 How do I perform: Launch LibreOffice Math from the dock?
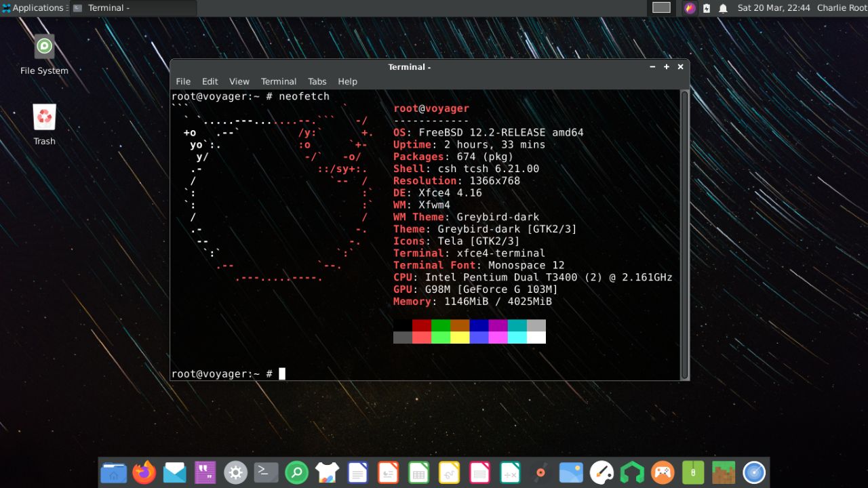pyautogui.click(x=511, y=472)
